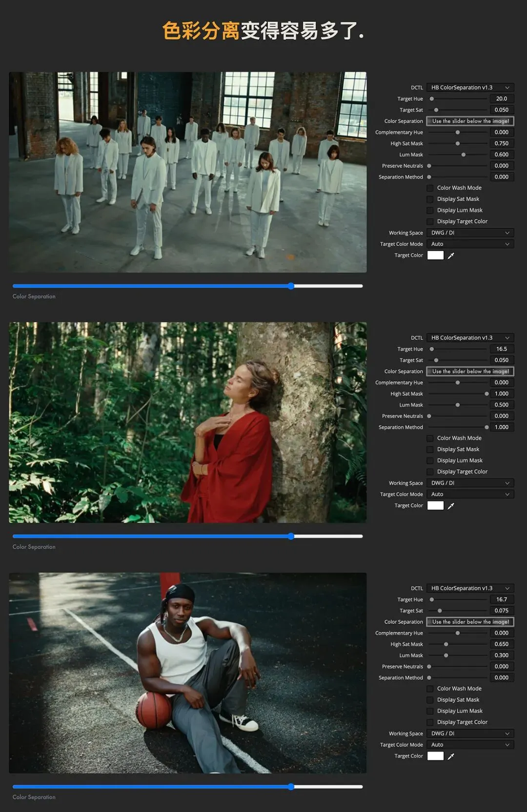Click the Target Sat slider with value 0.075
This screenshot has width=527, height=812.
click(458, 611)
